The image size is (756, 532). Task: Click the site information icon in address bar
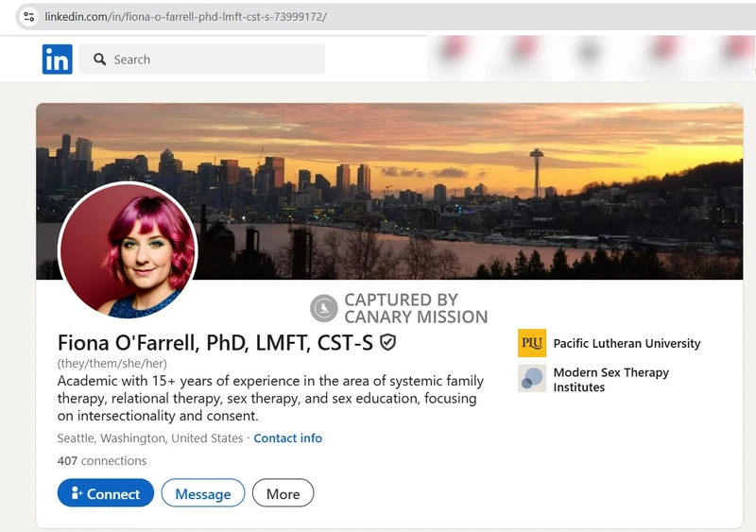[28, 17]
